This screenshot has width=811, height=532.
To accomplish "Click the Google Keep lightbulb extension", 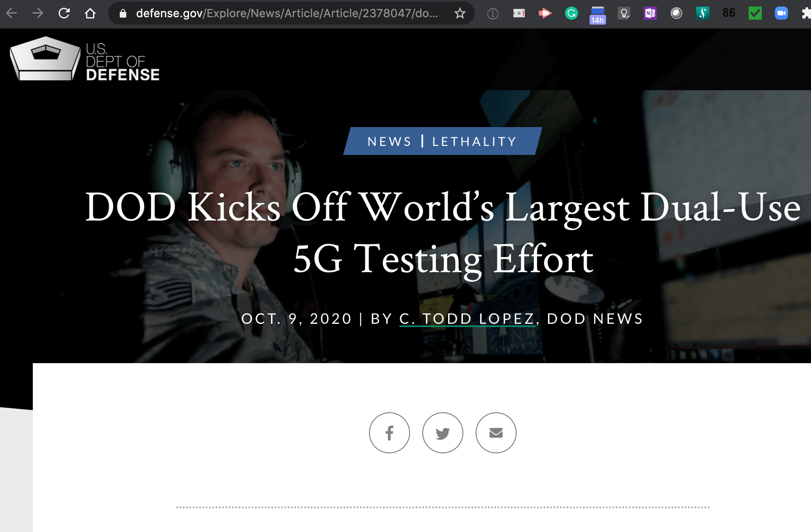I will [x=624, y=14].
